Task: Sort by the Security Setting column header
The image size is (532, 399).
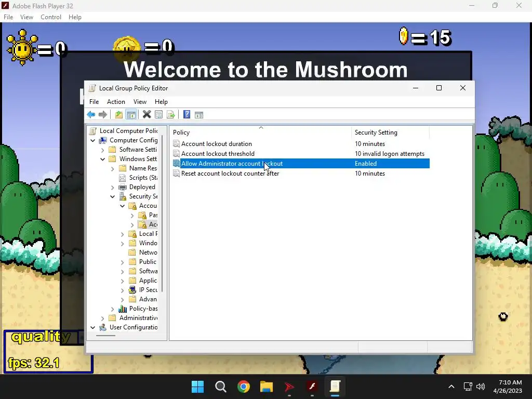Action: click(390, 132)
